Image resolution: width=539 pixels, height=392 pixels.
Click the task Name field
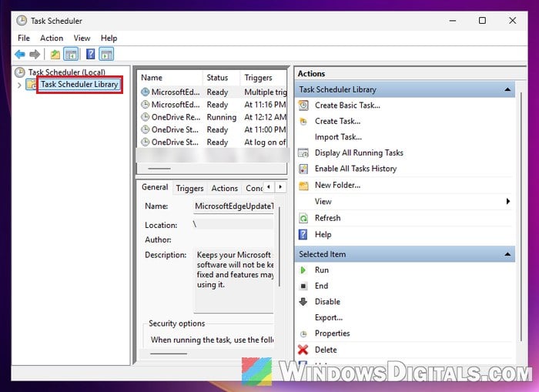[x=234, y=206]
